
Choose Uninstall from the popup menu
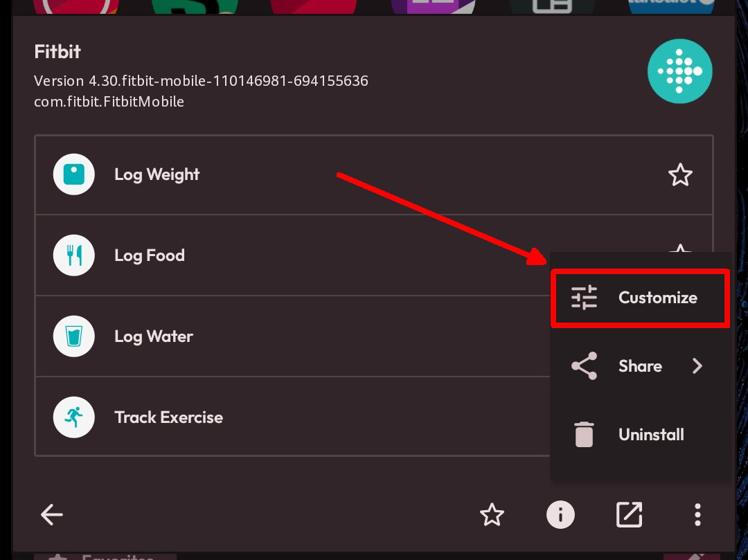tap(640, 435)
